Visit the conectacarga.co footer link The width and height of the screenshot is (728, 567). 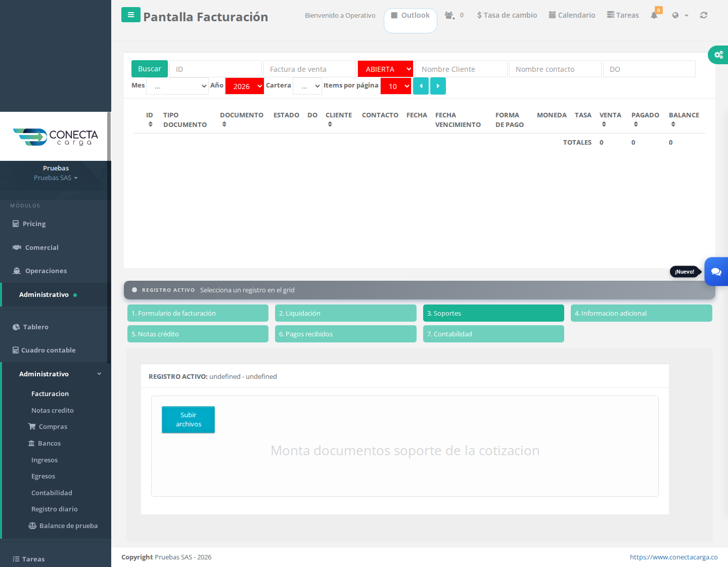[x=673, y=557]
